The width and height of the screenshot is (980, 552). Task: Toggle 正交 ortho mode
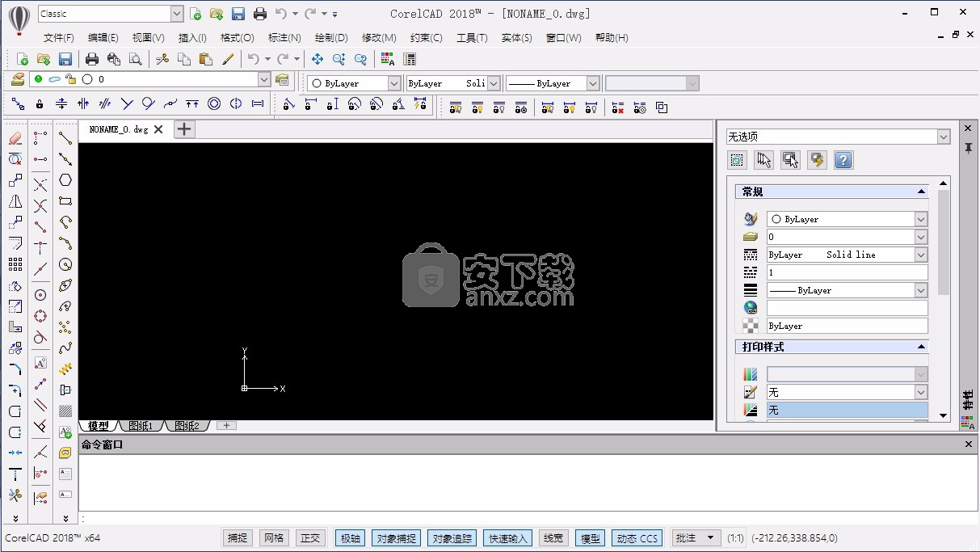coord(310,538)
